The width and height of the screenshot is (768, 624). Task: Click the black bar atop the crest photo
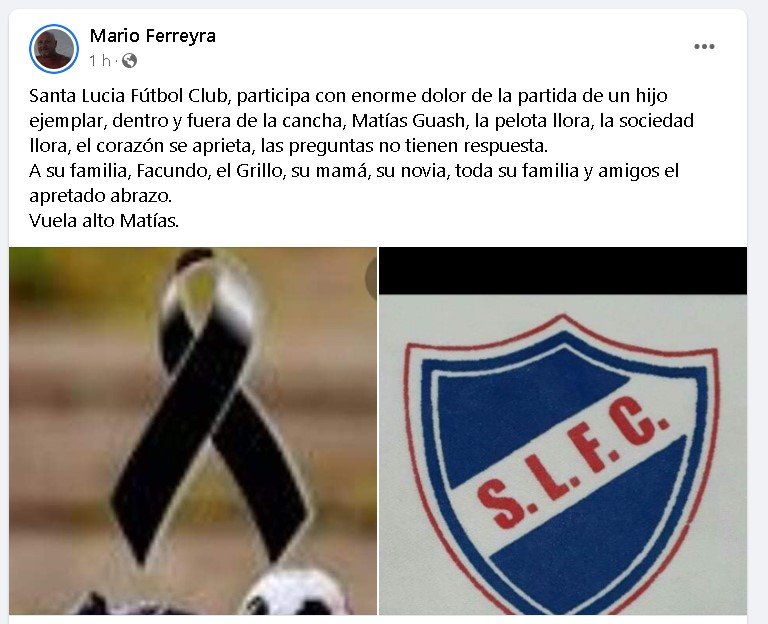(563, 271)
